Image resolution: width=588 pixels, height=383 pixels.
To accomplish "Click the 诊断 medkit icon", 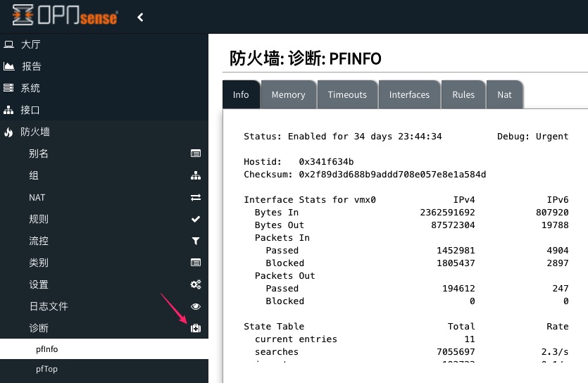I will tap(196, 328).
